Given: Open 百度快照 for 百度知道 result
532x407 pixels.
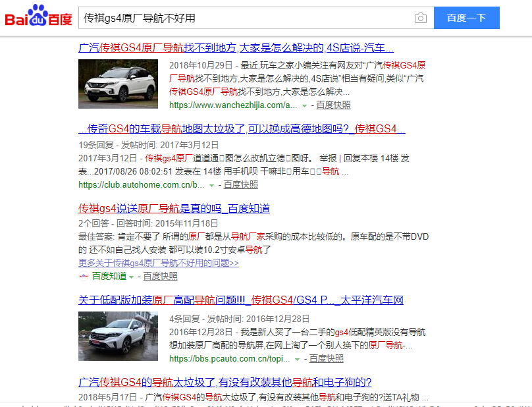Looking at the screenshot, I should pos(160,277).
